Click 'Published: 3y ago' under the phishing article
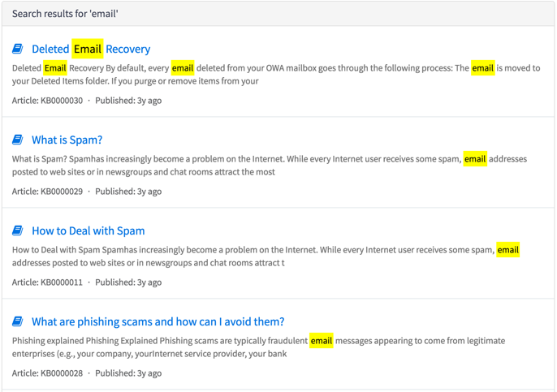The image size is (557, 392). pos(128,373)
